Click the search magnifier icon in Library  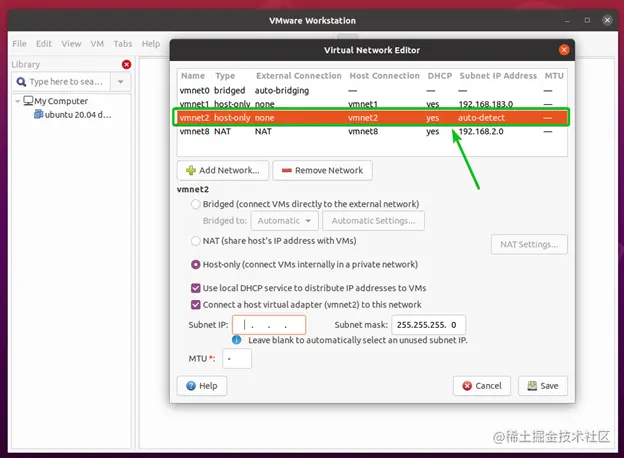coord(21,82)
